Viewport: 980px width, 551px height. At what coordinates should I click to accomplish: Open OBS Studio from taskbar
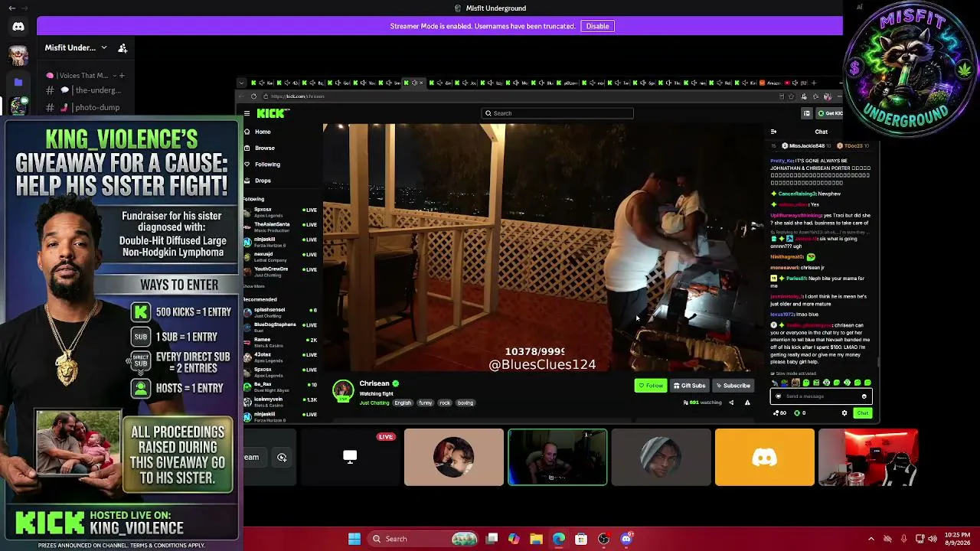tap(603, 539)
